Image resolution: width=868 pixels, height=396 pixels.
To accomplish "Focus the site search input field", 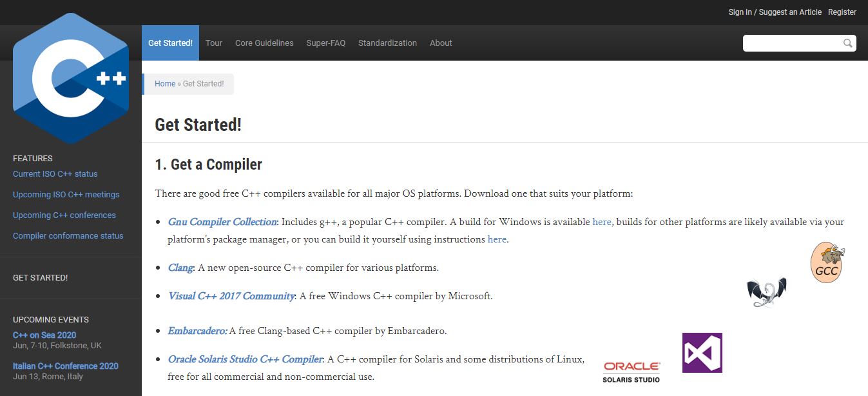I will pos(793,43).
